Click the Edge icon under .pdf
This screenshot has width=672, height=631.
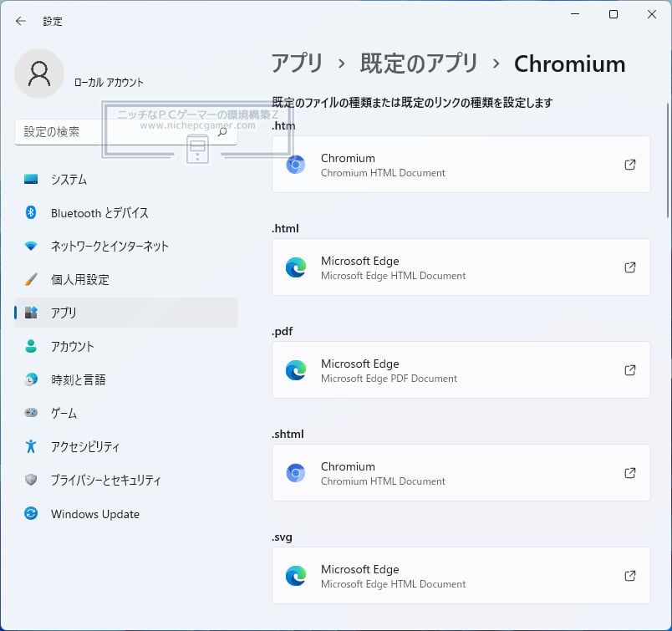point(296,370)
